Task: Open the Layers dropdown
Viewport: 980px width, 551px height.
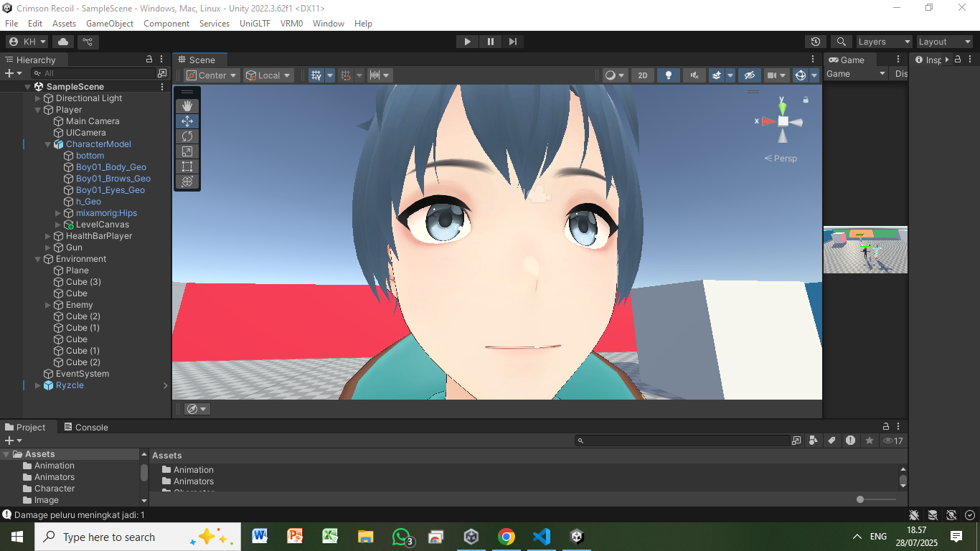Action: (884, 42)
